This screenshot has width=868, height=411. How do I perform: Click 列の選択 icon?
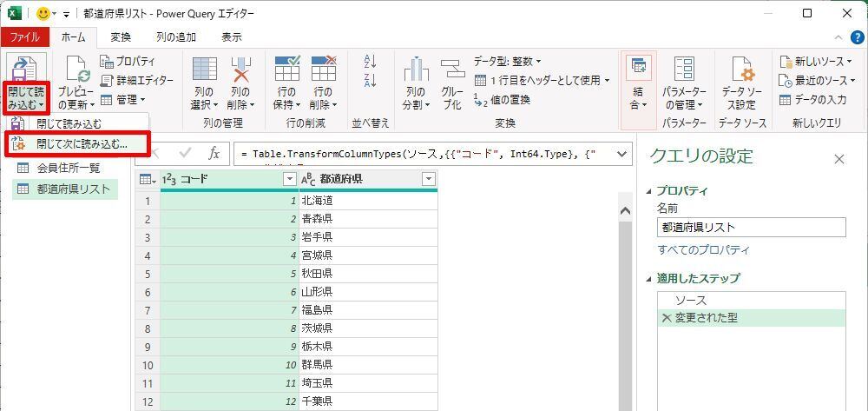coord(204,70)
